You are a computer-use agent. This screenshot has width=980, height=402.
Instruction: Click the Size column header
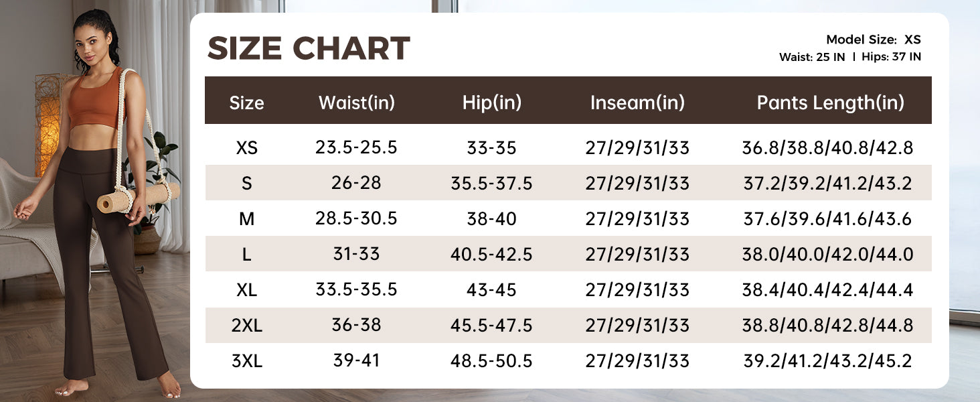(246, 103)
